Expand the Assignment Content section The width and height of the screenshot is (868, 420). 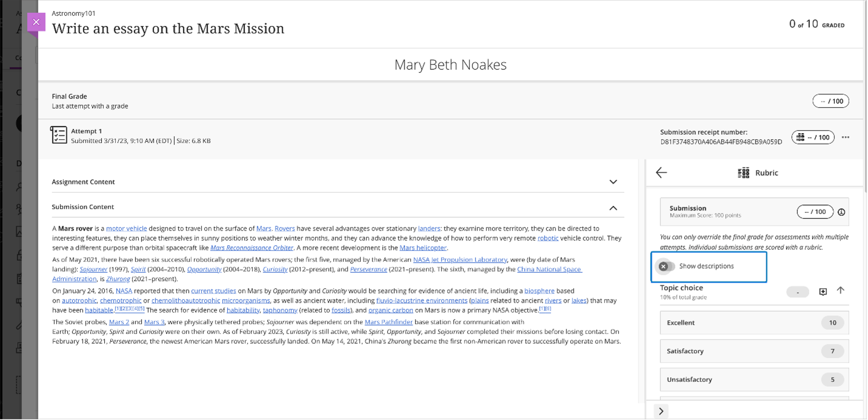(613, 182)
